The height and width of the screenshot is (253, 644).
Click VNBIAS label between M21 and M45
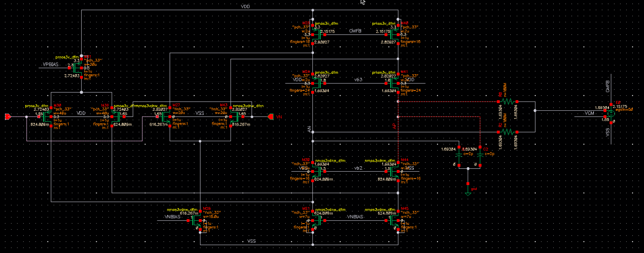[x=355, y=217]
